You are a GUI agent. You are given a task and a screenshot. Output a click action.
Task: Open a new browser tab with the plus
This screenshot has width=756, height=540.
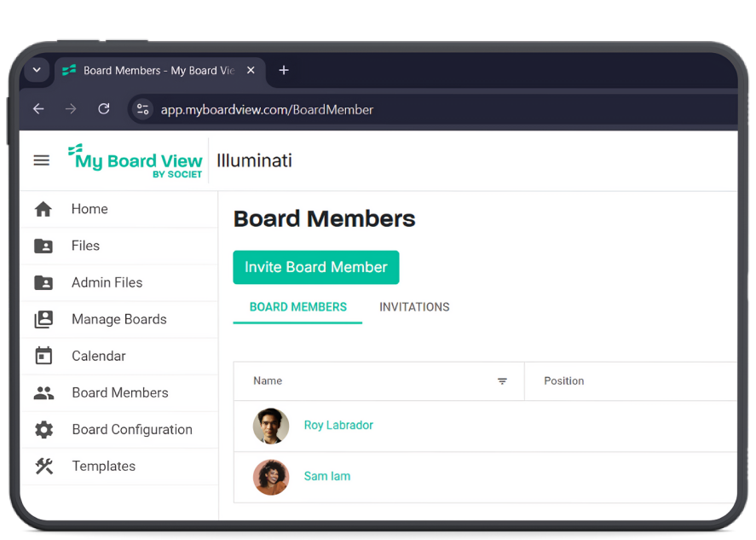pyautogui.click(x=284, y=72)
